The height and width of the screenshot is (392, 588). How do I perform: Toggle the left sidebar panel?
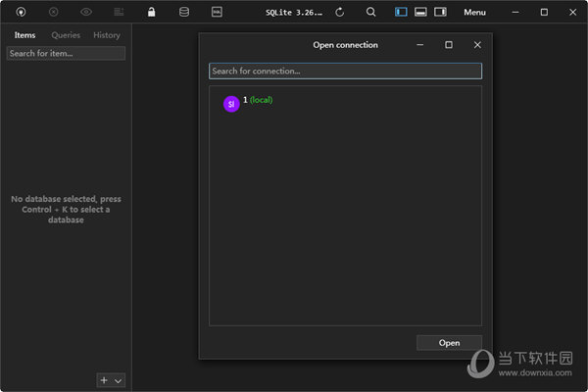(x=401, y=12)
